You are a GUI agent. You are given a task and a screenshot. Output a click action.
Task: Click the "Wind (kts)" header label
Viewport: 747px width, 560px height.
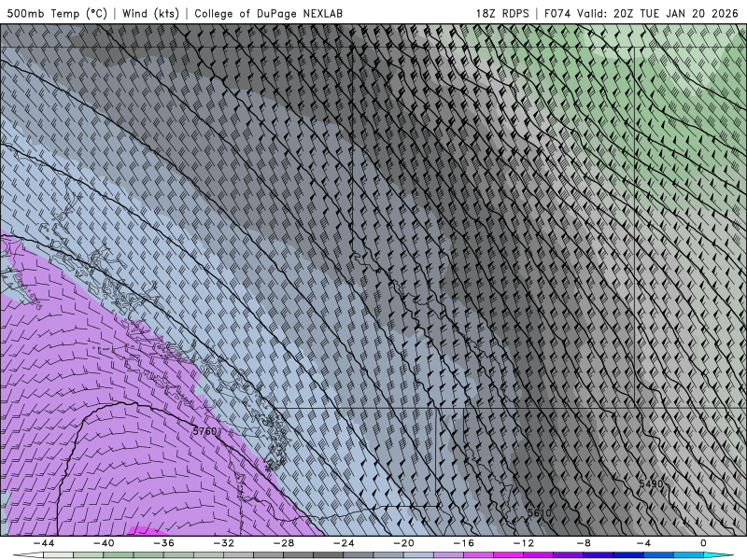150,13
